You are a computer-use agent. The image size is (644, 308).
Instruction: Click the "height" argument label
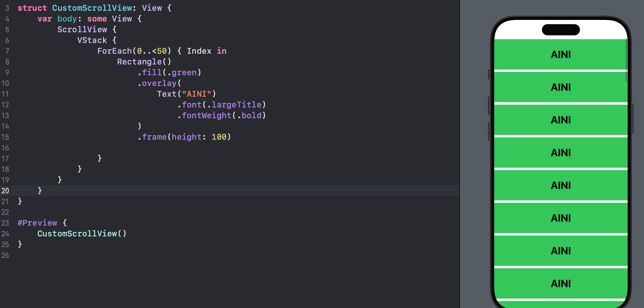(187, 137)
